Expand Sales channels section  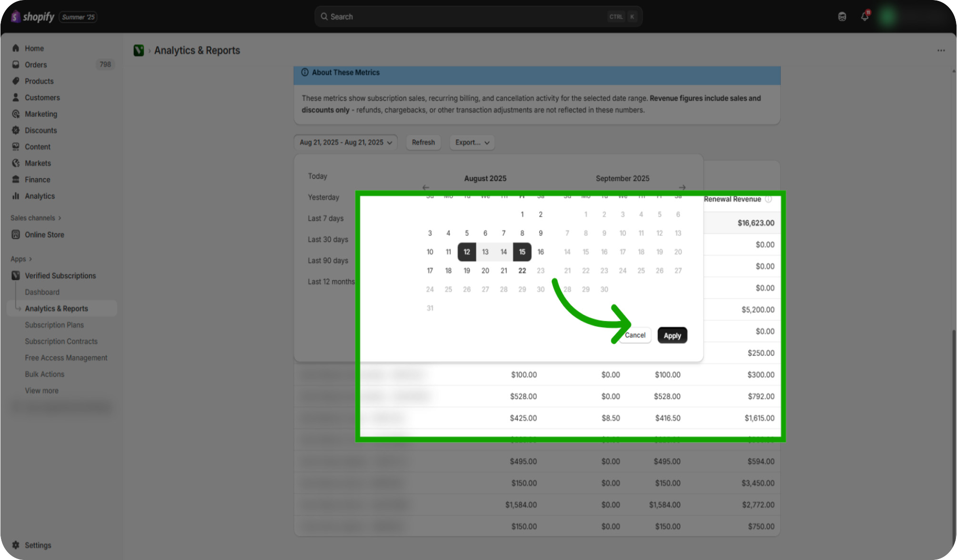[36, 218]
